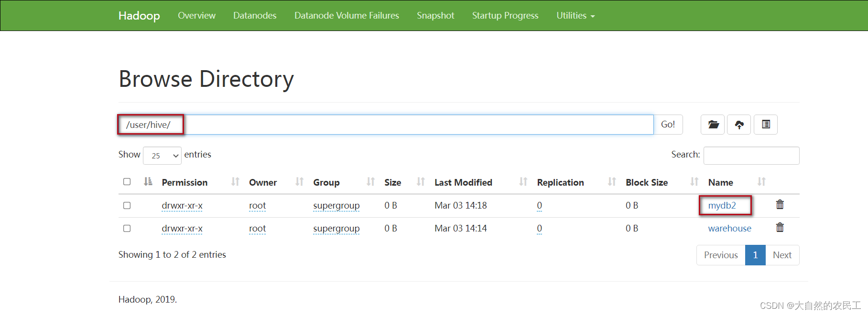Click replication value 0 for warehouse
This screenshot has width=868, height=315.
point(539,229)
